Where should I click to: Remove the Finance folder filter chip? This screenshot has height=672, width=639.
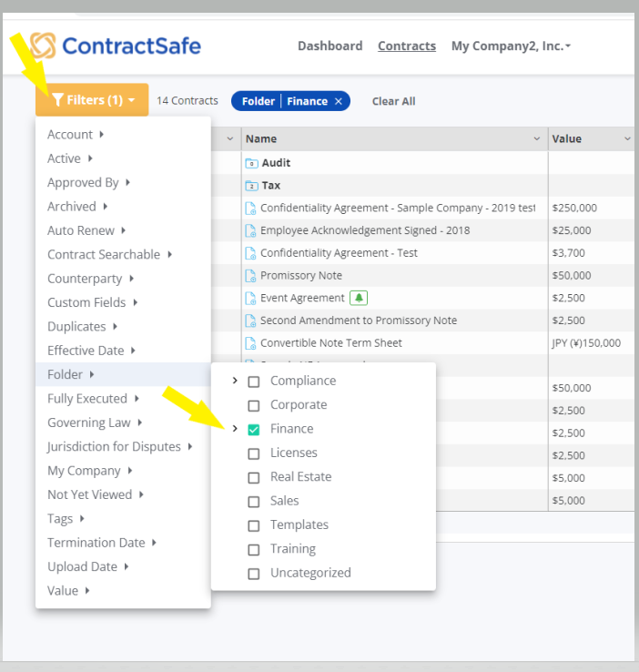[x=339, y=101]
